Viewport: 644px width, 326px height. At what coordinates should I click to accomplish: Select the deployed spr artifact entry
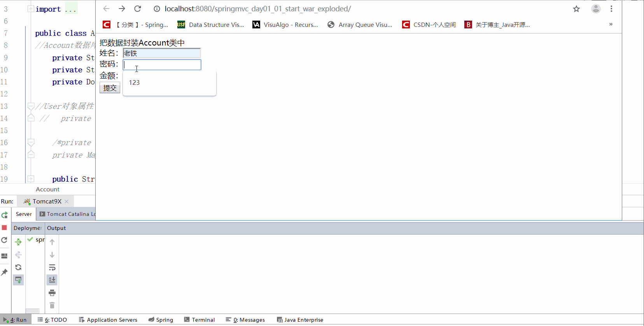(36, 240)
